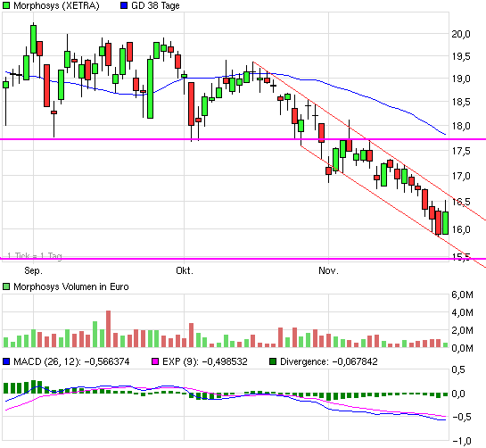Click the 6,0M volume axis label
This screenshot has width=486, height=448.
coord(463,295)
